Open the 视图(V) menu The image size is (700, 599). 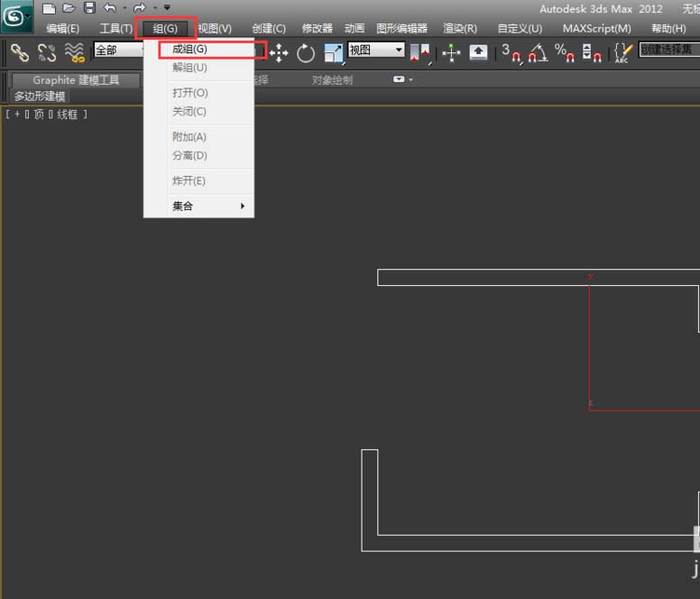(x=215, y=29)
